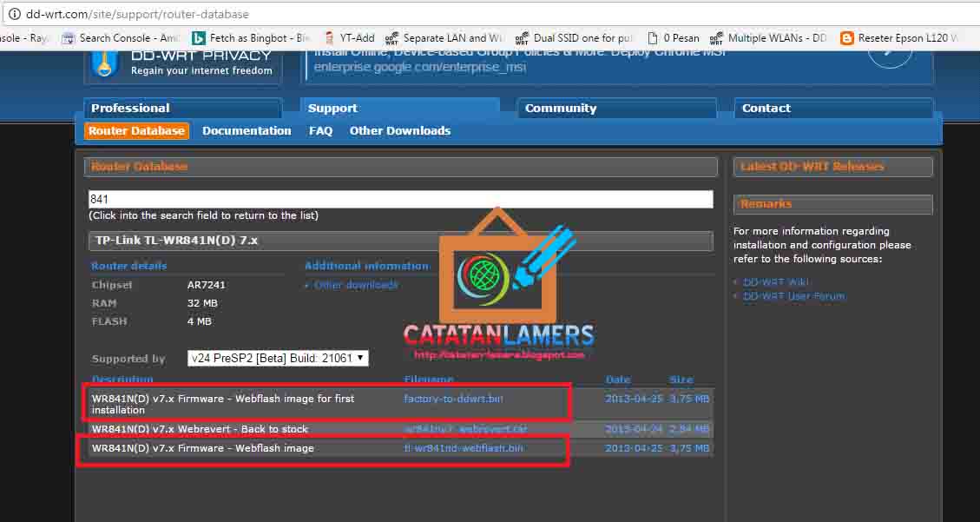Click the router search field containing 841
This screenshot has width=980, height=522.
(401, 200)
